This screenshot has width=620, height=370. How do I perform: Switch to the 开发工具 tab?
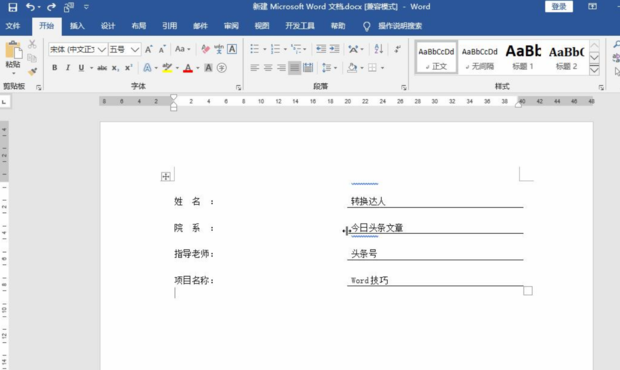click(300, 26)
